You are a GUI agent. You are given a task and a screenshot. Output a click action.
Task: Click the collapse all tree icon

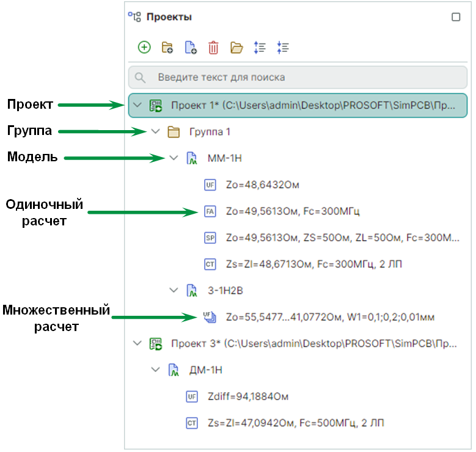click(x=283, y=47)
